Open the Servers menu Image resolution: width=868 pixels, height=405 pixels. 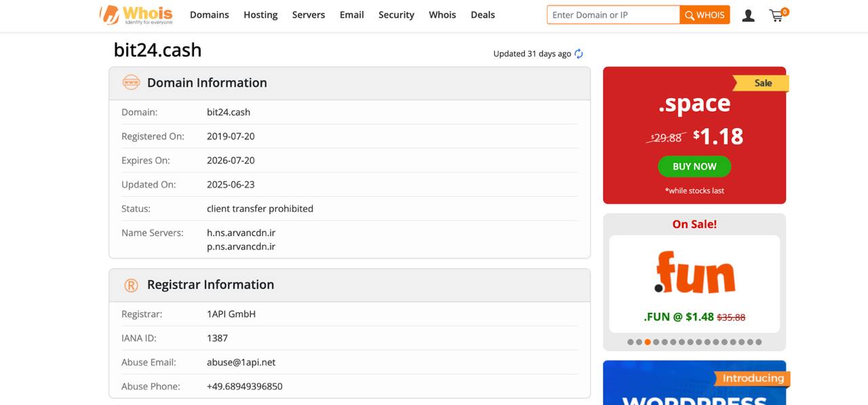point(308,15)
